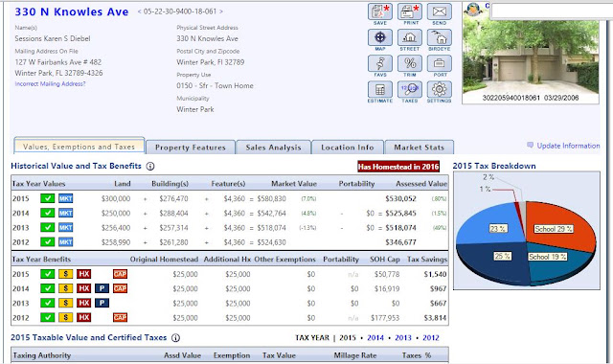Click 2015 assessed value $530,052
This screenshot has height=364, width=613.
pyautogui.click(x=400, y=198)
